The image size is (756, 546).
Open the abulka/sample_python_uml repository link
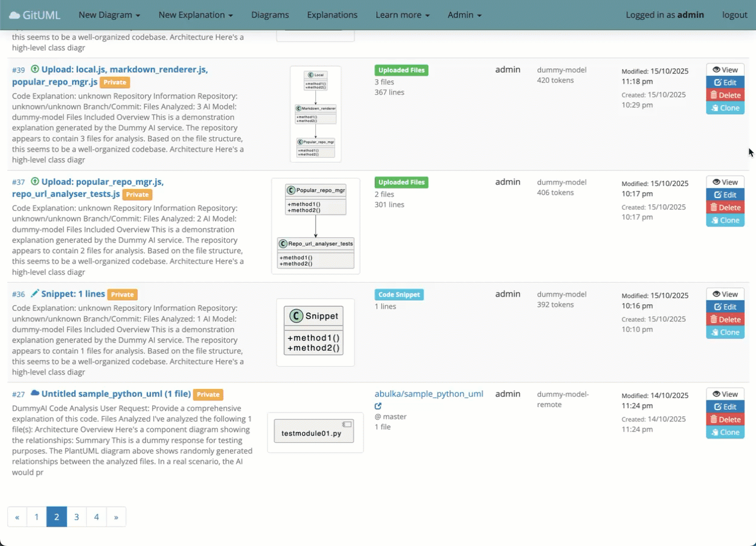[x=429, y=394]
